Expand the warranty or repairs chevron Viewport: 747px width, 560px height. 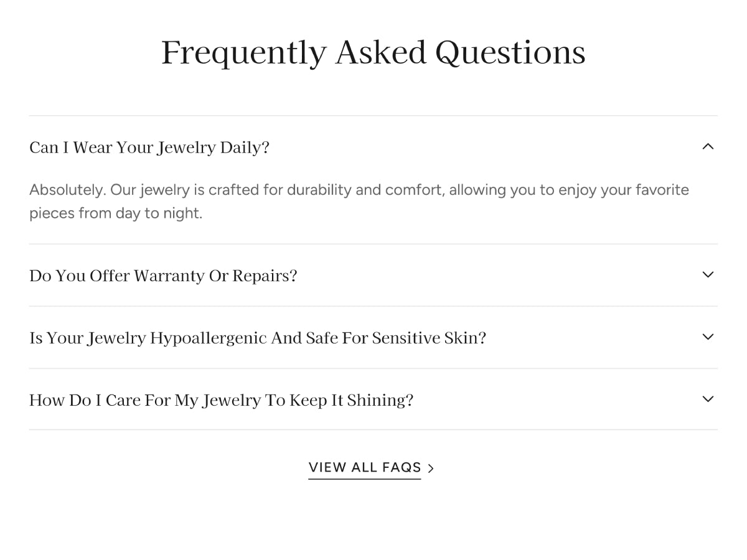pos(708,275)
